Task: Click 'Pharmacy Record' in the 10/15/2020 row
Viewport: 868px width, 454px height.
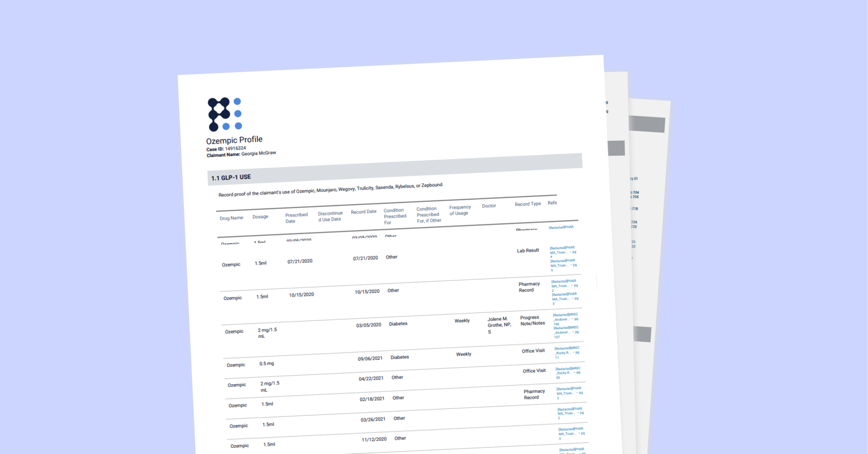Action: [529, 287]
